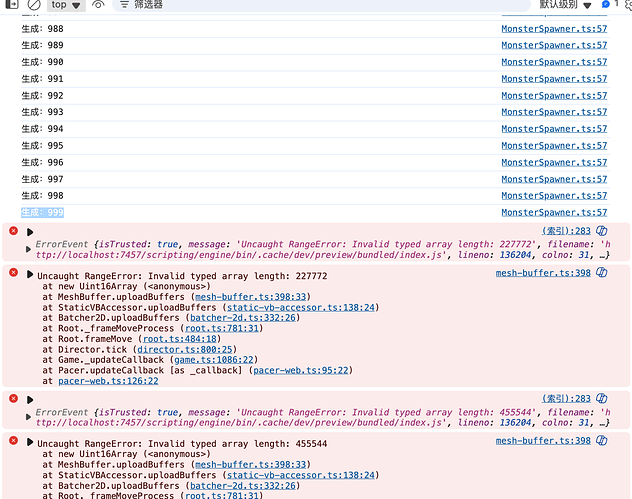Open MonsterSpawner.ts:57 link for 生成: 998
The width and height of the screenshot is (632, 499).
554,195
